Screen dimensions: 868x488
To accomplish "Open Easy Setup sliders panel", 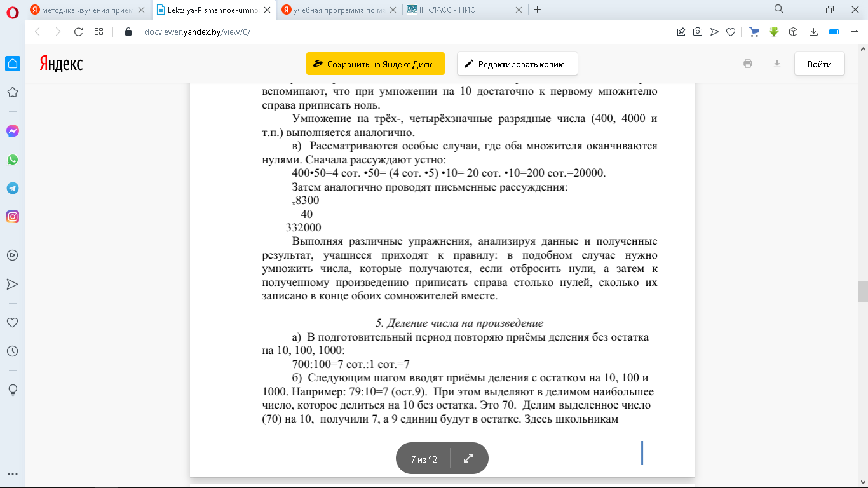I will pos(854,32).
